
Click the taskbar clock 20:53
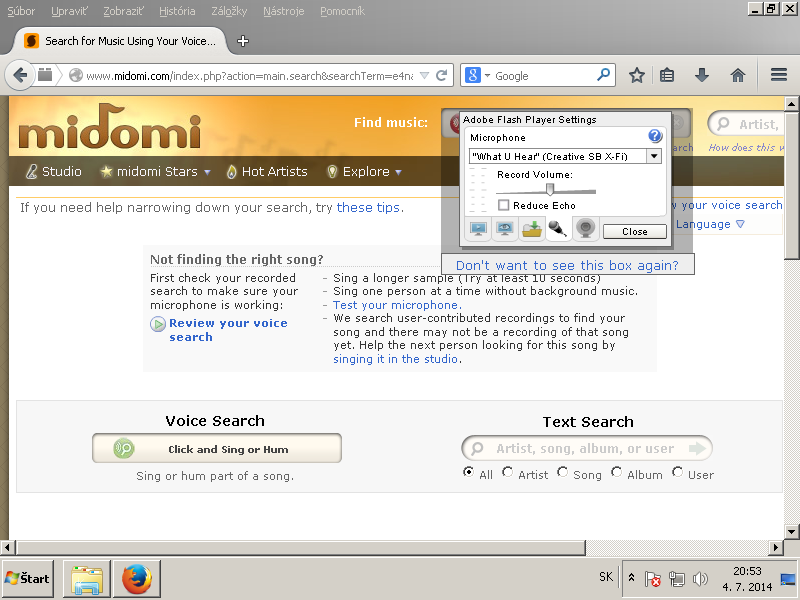[x=747, y=570]
